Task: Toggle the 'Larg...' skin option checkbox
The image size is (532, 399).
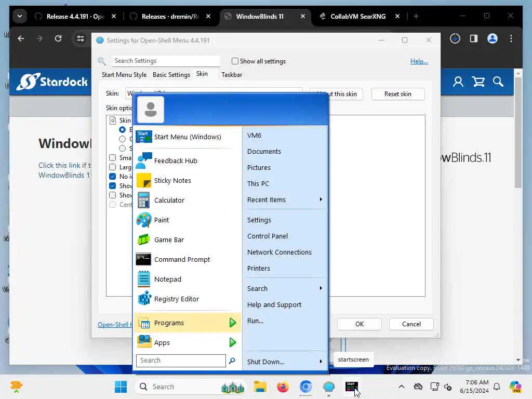Action: 112,167
